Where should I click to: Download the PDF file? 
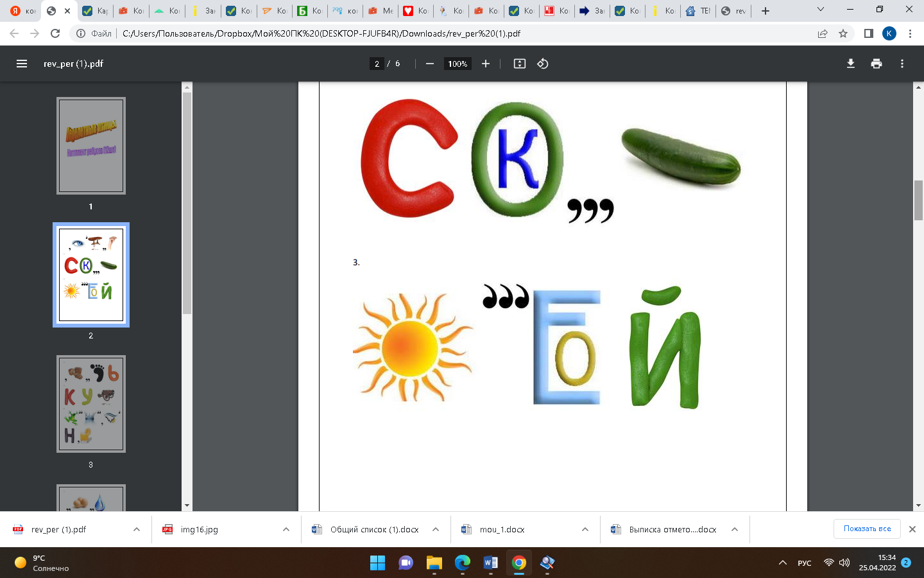[851, 64]
